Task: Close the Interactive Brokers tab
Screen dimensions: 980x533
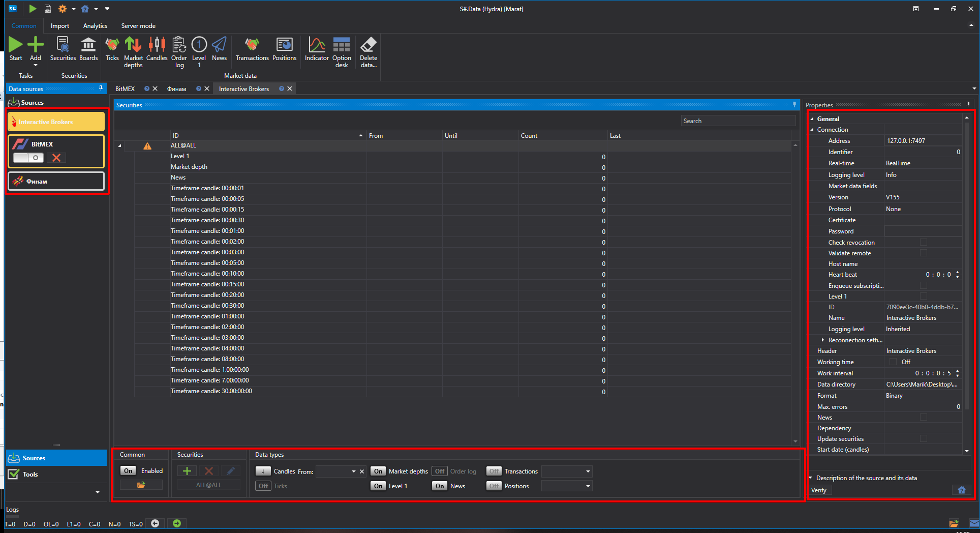Action: (x=290, y=89)
